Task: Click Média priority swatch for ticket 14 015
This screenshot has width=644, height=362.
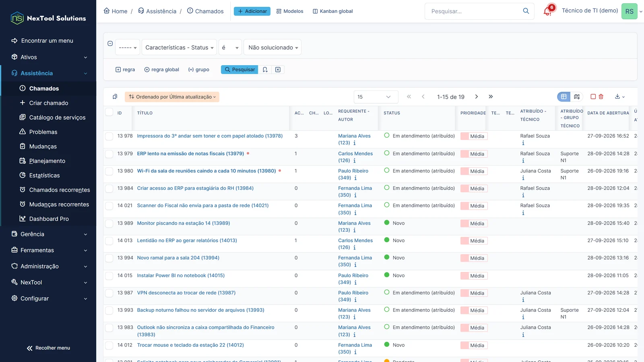Action: (474, 276)
